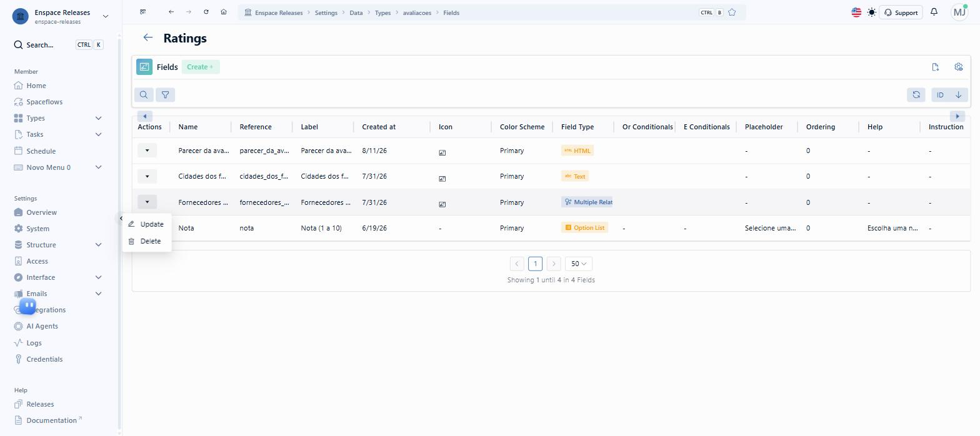Click the Settings breadcrumb
Screen dimensions: 980x436
click(x=326, y=12)
